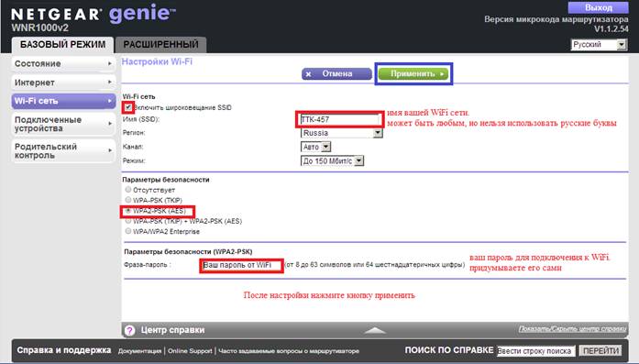Click the Выход logout button

point(599,7)
